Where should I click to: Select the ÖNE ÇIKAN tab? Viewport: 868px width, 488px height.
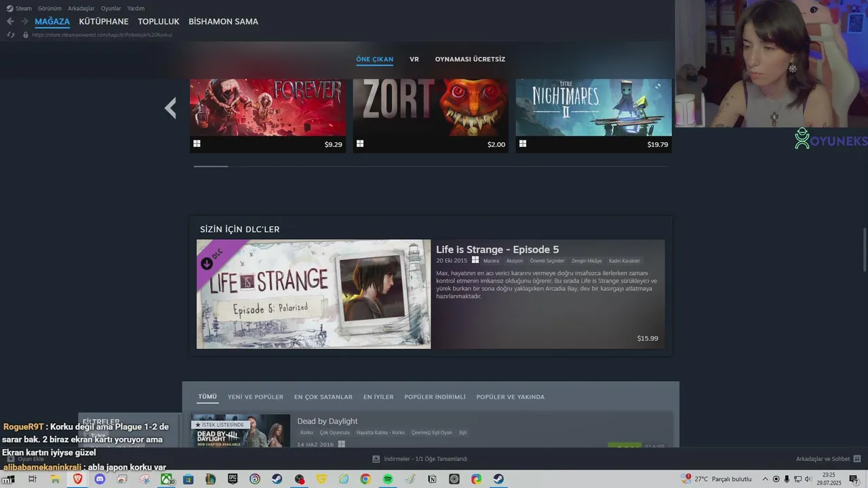(374, 59)
